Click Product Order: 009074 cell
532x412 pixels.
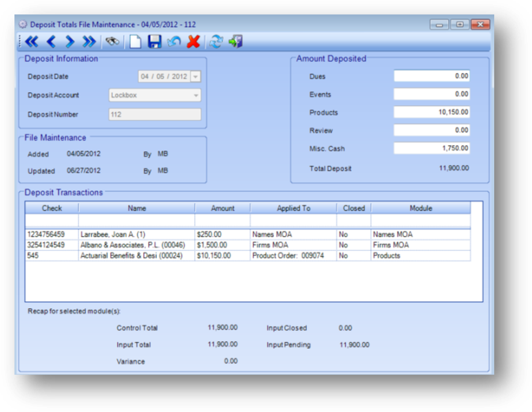(x=293, y=255)
